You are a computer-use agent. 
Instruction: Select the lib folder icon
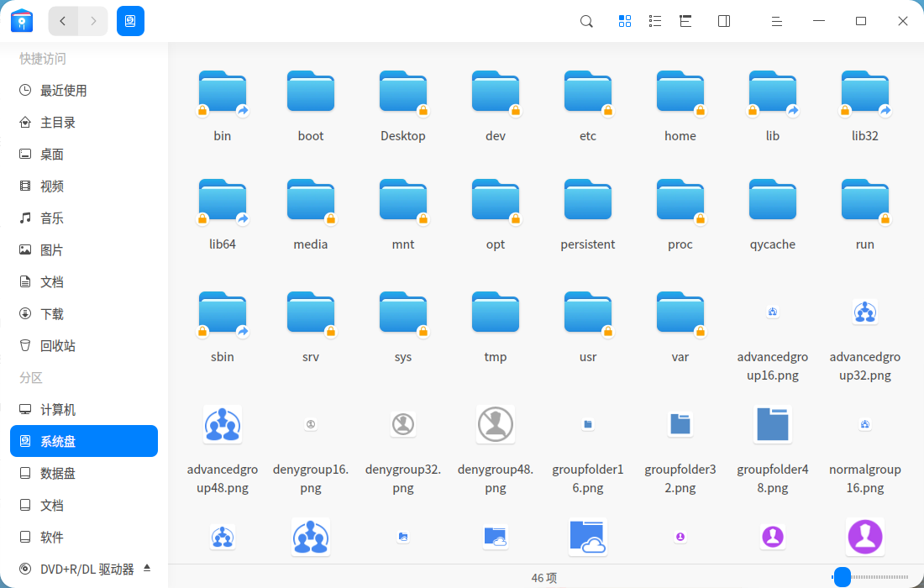[x=773, y=93]
